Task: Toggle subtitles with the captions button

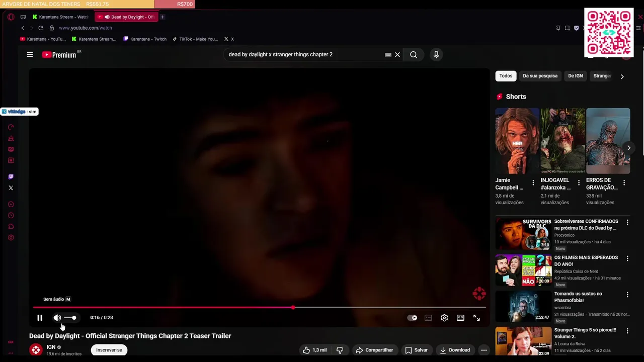Action: point(428,318)
